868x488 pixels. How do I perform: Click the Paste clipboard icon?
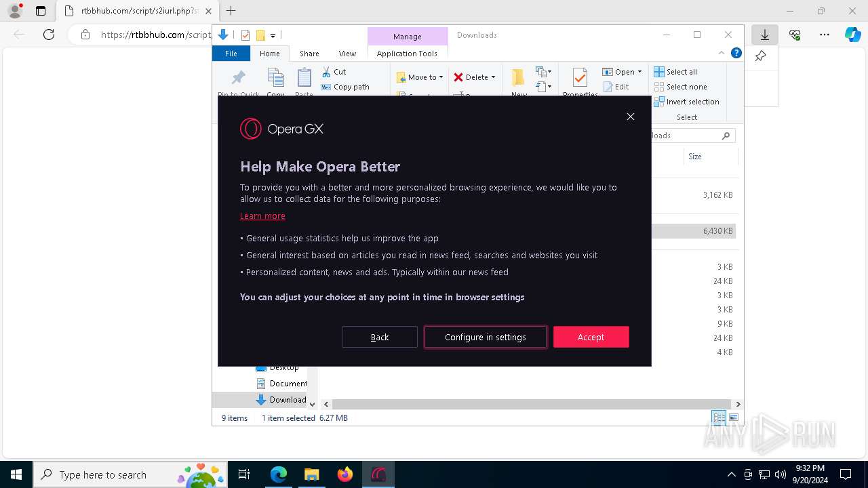(x=304, y=79)
